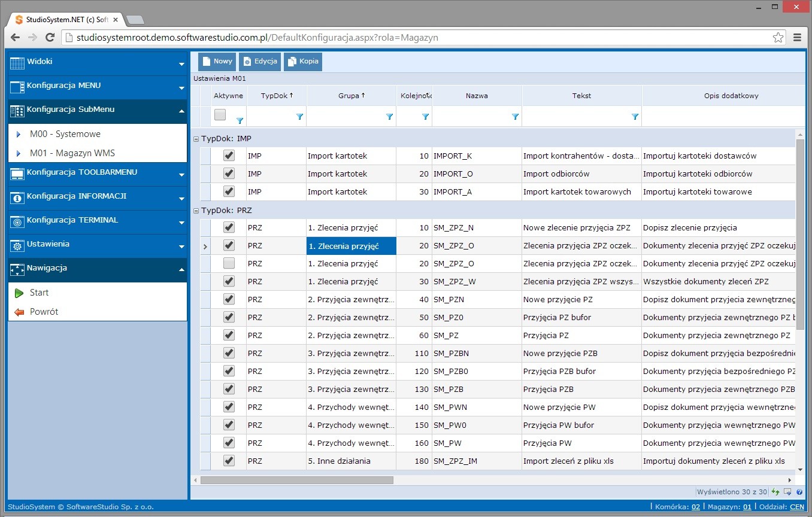Viewport: 812px width, 517px height.
Task: Click the Oddział CEN link
Action: (x=797, y=507)
